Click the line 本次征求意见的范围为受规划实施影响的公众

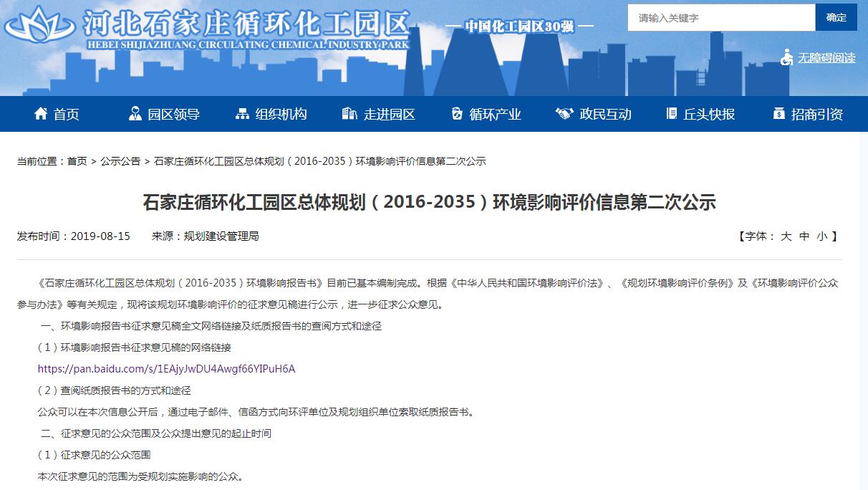(140, 476)
